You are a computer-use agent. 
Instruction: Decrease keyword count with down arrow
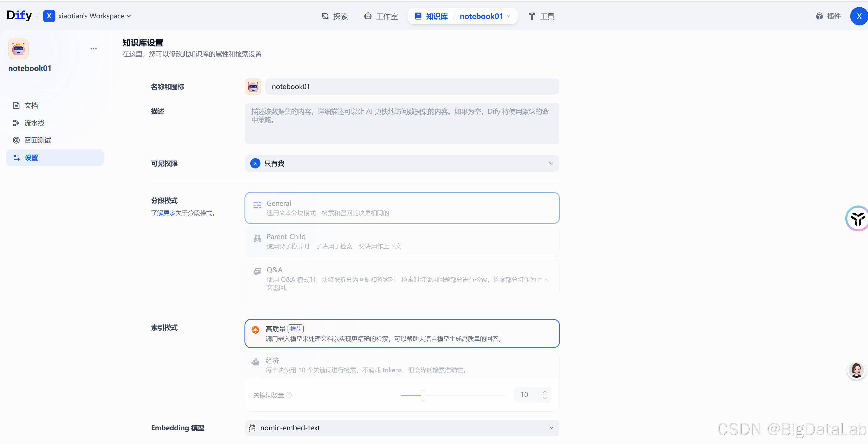tap(545, 398)
